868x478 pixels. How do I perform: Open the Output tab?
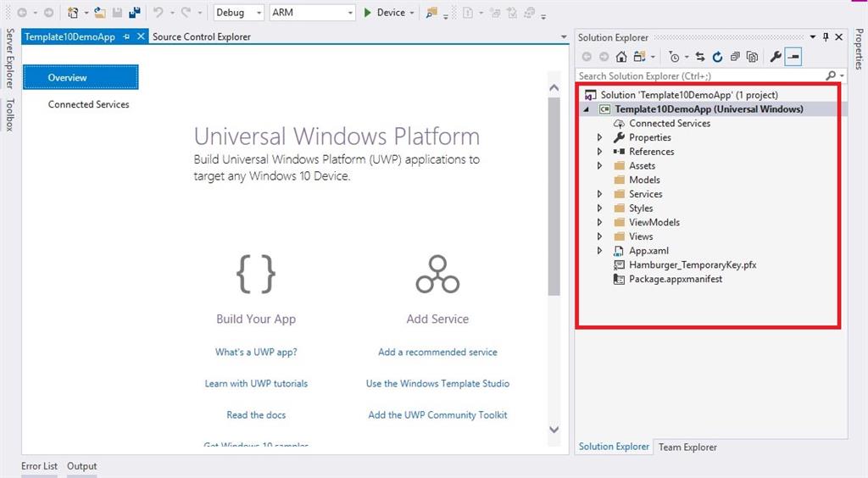tap(82, 466)
